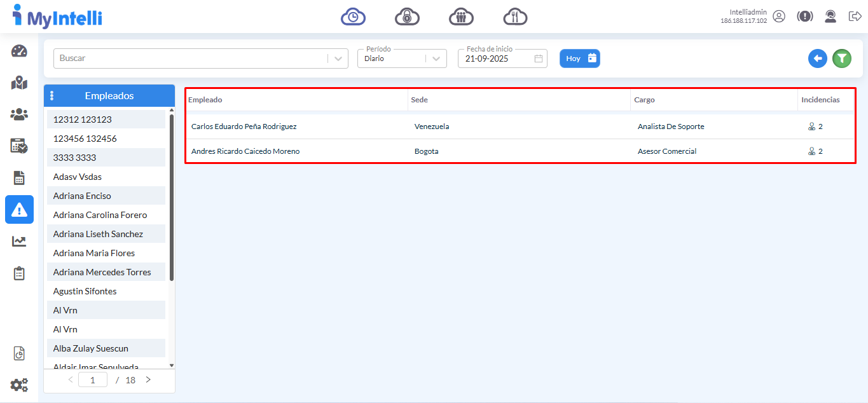Click the blue back arrow button

coord(818,58)
